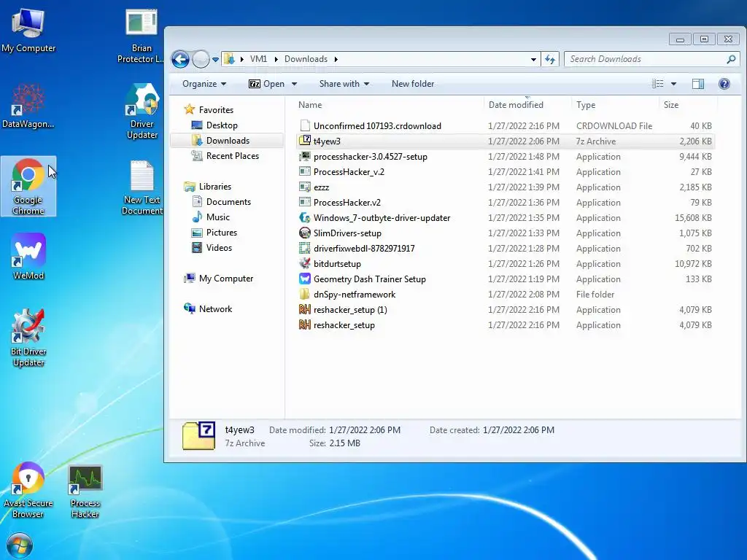Select My Computer in navigation pane

tap(226, 279)
